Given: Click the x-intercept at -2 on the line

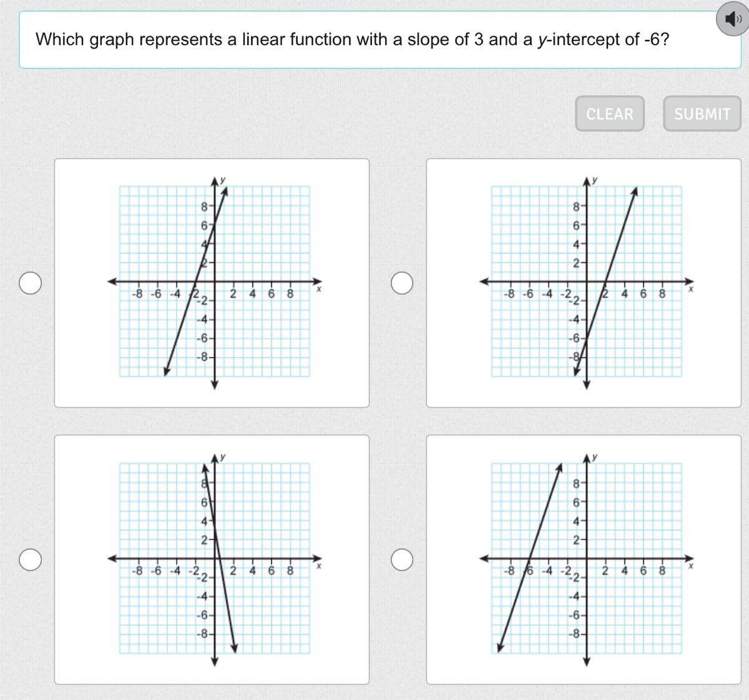Looking at the screenshot, I should coord(195,281).
